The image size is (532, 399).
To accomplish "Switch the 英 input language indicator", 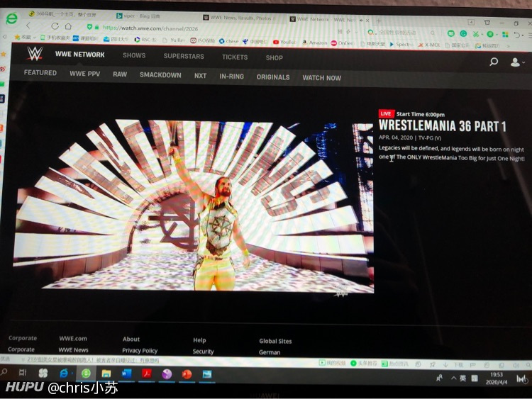I will [462, 378].
